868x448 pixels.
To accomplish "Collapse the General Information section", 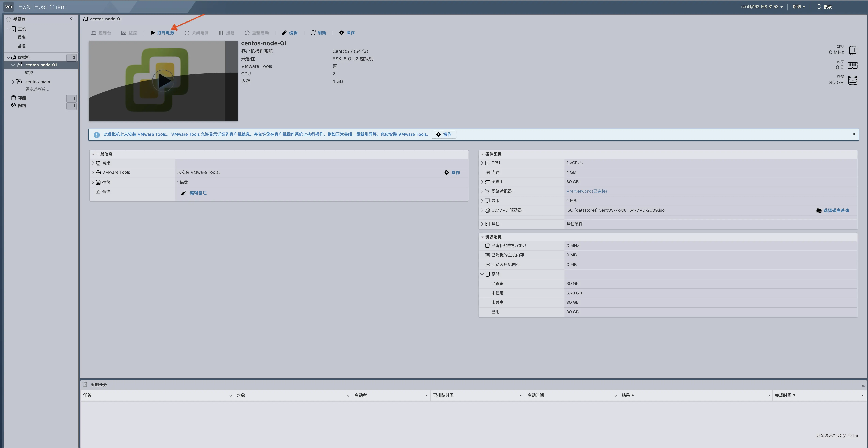I will pyautogui.click(x=93, y=154).
